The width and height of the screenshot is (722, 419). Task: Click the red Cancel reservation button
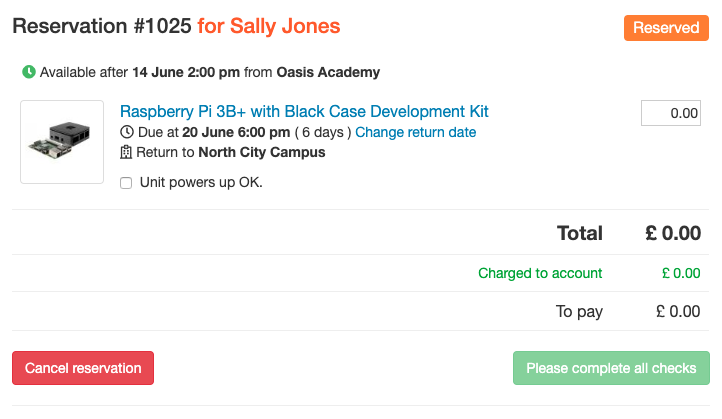(83, 368)
